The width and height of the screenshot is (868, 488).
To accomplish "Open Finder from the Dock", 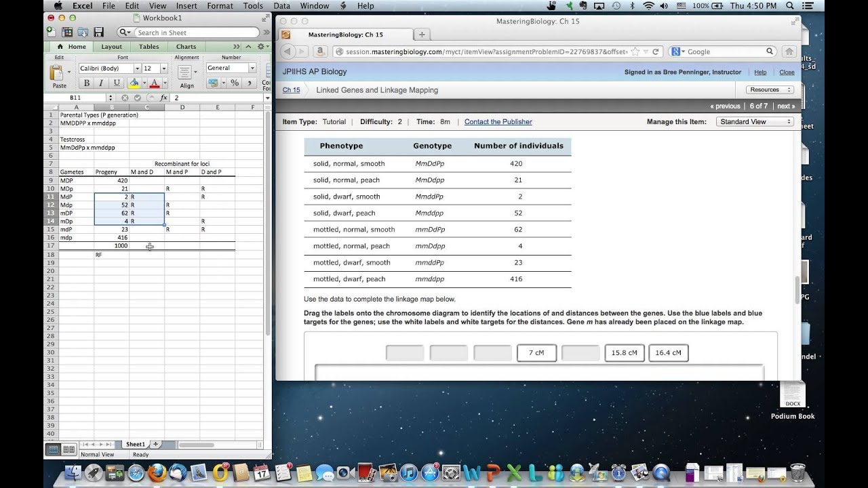I will point(75,472).
